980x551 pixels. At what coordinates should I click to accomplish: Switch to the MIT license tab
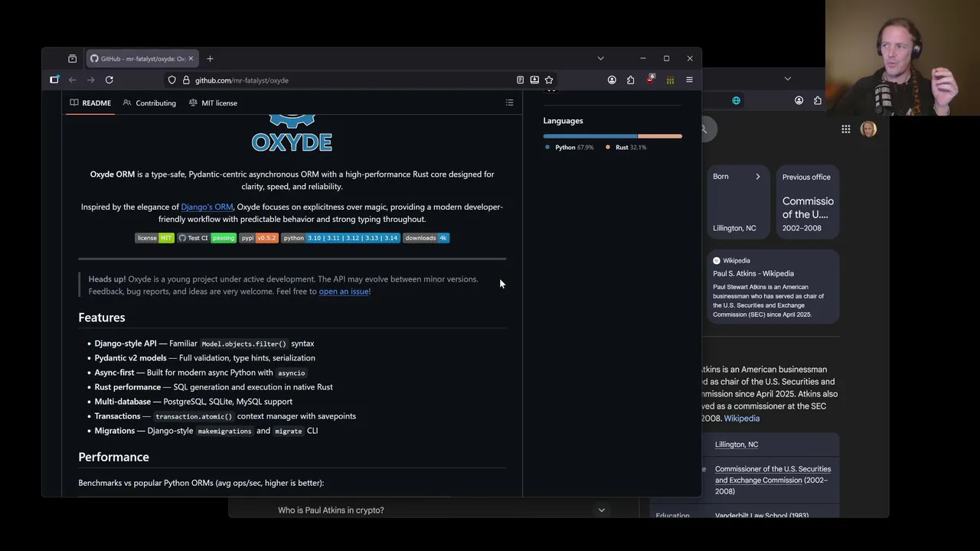pos(213,103)
